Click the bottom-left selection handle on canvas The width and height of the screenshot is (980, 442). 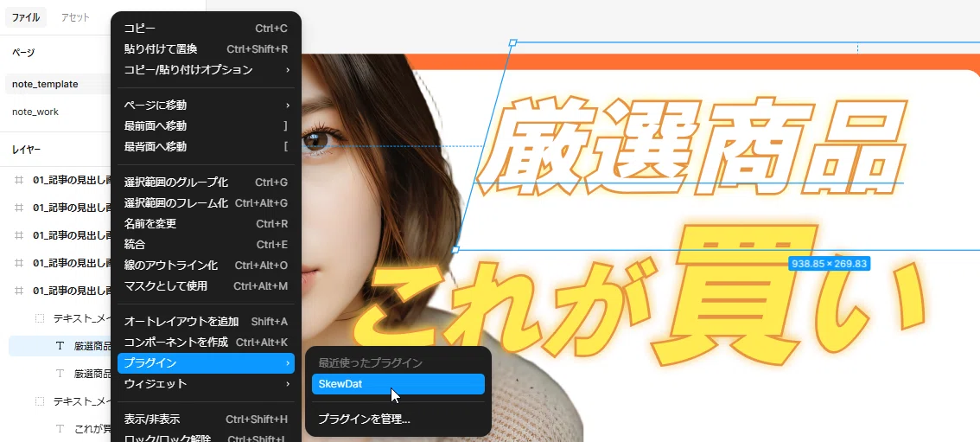click(x=455, y=249)
